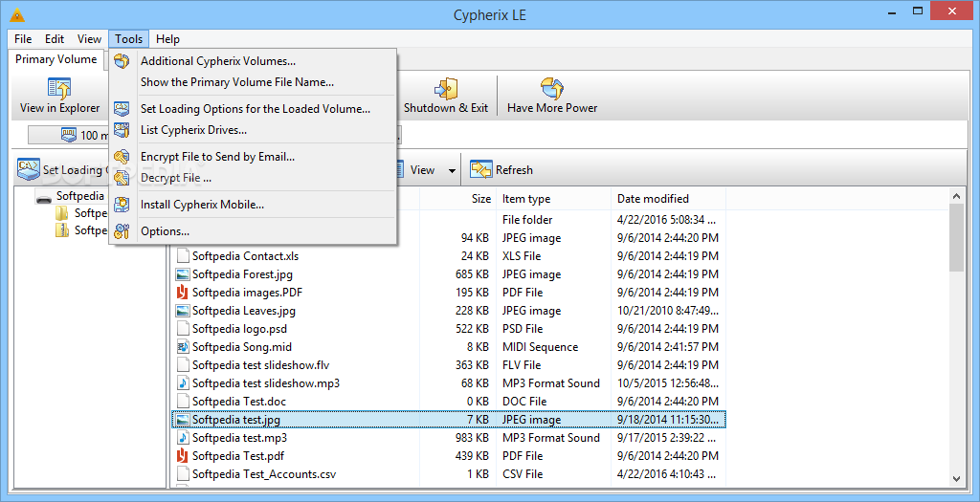This screenshot has width=980, height=502.
Task: Click the 685 KB size cell
Action: (473, 274)
